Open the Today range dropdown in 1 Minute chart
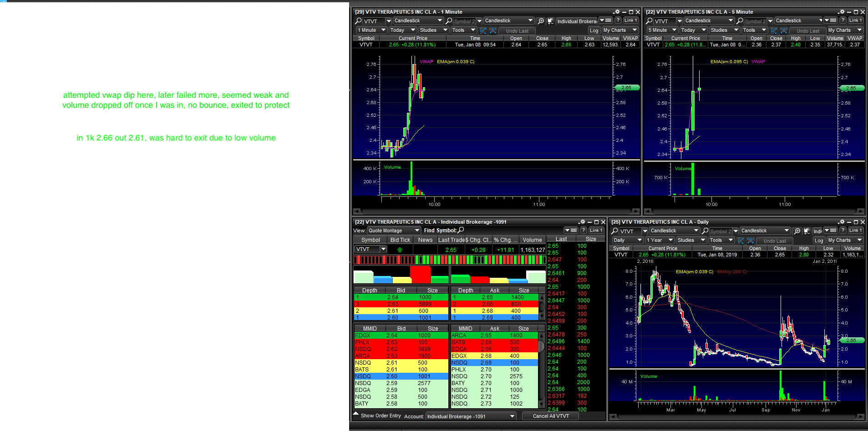This screenshot has height=431, width=868. (402, 30)
